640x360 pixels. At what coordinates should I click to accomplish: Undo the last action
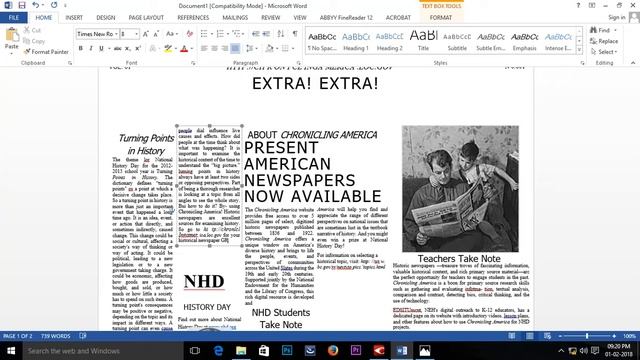pos(36,5)
